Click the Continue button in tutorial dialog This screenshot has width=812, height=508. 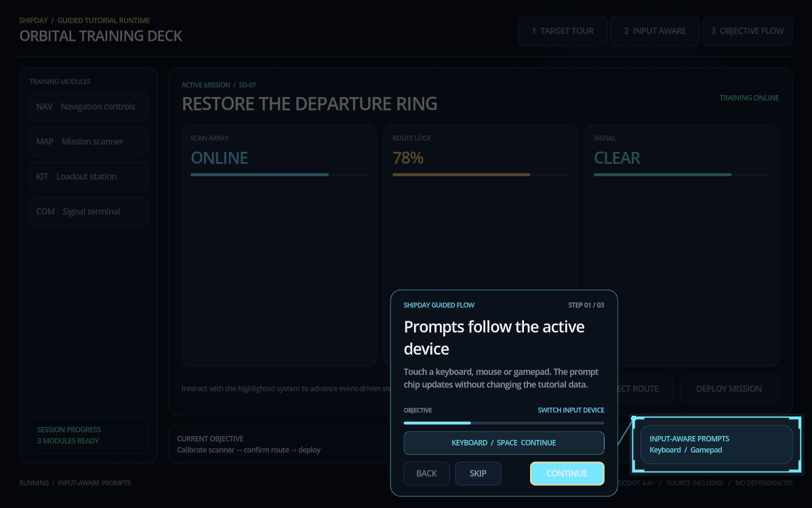point(567,473)
